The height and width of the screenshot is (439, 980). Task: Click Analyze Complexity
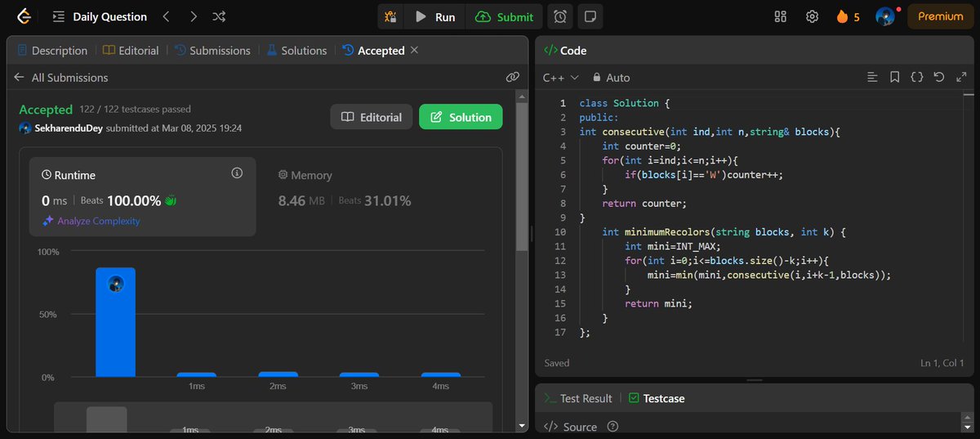tap(91, 221)
